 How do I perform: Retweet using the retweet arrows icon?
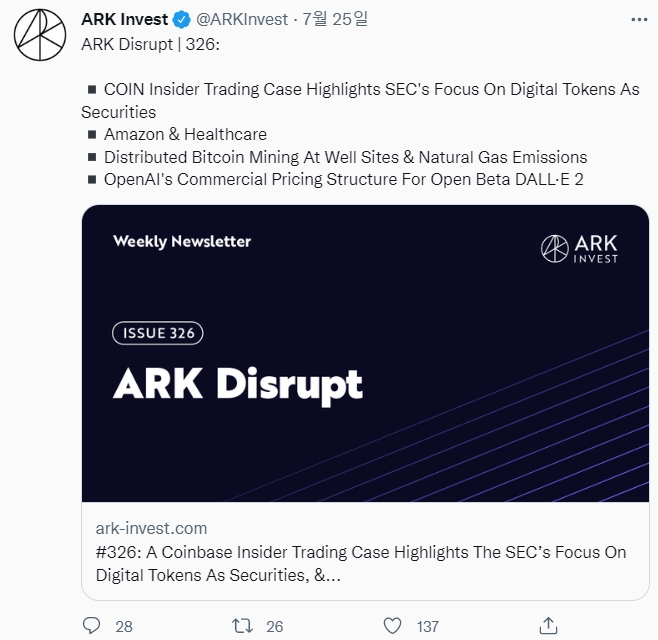pos(242,626)
